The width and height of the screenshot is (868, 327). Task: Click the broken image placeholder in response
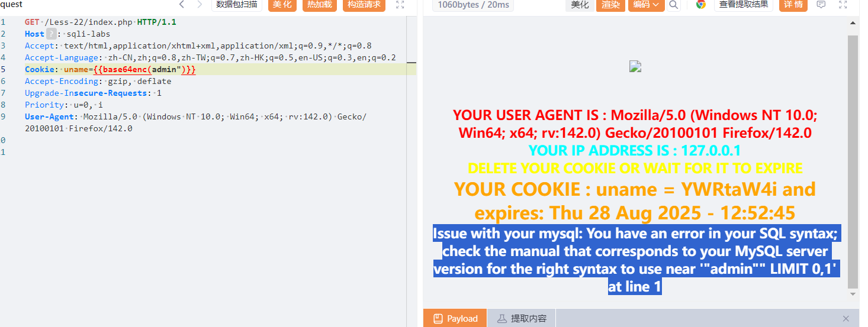(x=635, y=66)
